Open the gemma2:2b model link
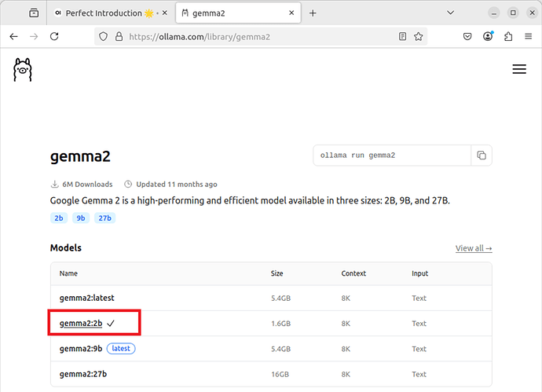This screenshot has width=542, height=392. click(81, 323)
